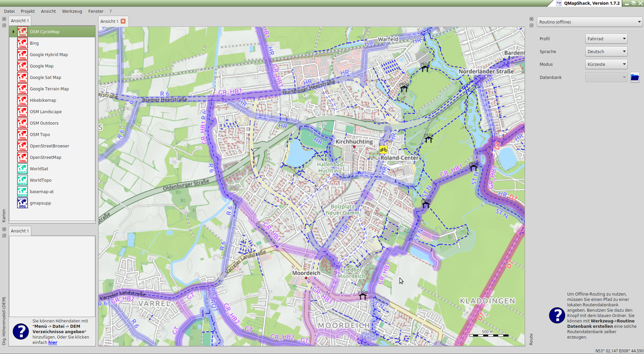
Task: Click the routing help question mark icon
Action: tap(557, 315)
